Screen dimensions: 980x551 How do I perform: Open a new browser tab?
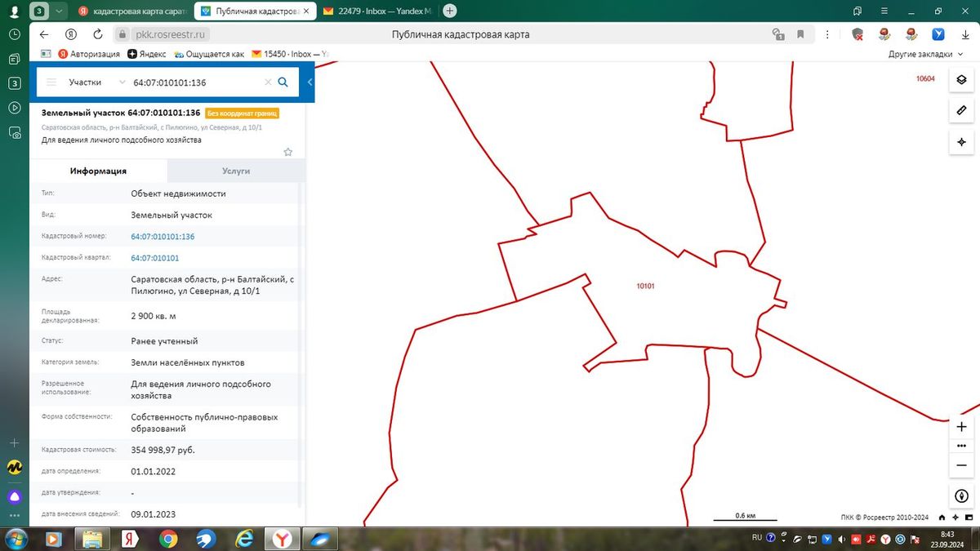449,11
